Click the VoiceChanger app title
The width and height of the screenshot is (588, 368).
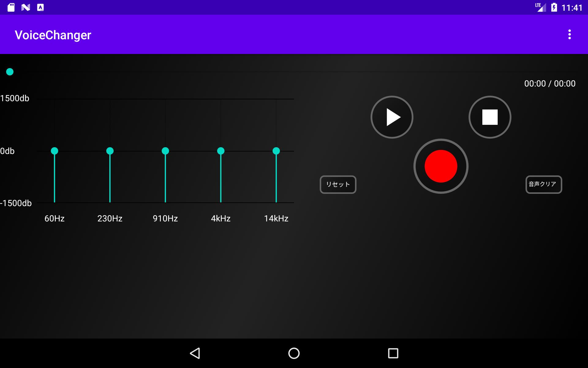click(x=53, y=35)
